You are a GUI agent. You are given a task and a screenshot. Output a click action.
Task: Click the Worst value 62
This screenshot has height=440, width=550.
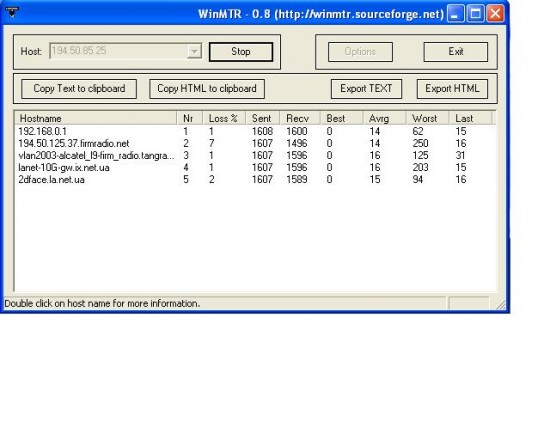tap(418, 131)
